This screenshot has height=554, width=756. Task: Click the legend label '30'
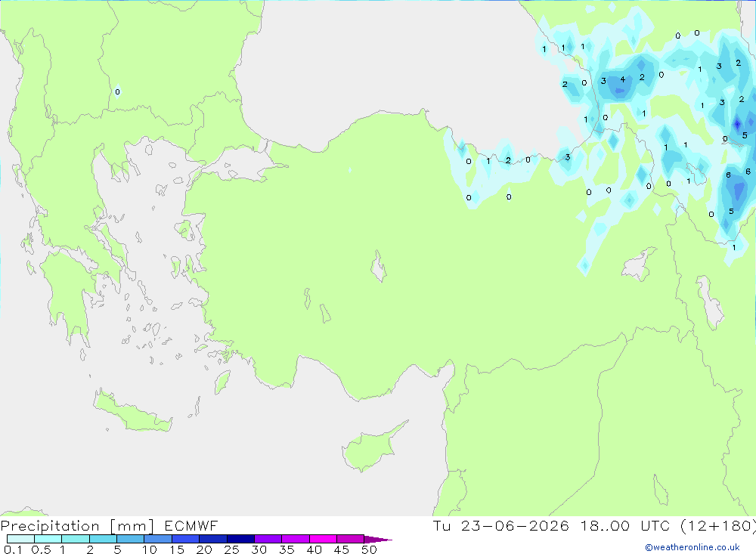point(259,549)
